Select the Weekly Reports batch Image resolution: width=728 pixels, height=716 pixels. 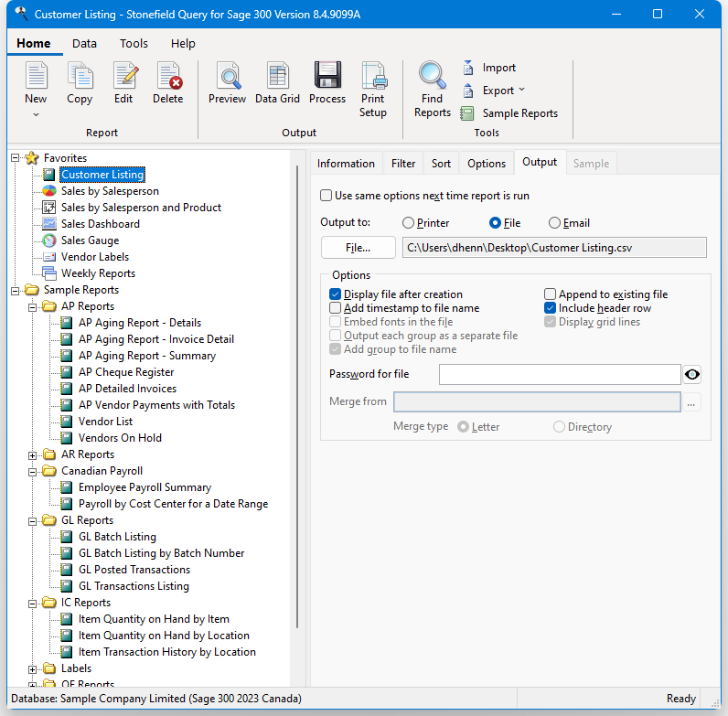[98, 273]
